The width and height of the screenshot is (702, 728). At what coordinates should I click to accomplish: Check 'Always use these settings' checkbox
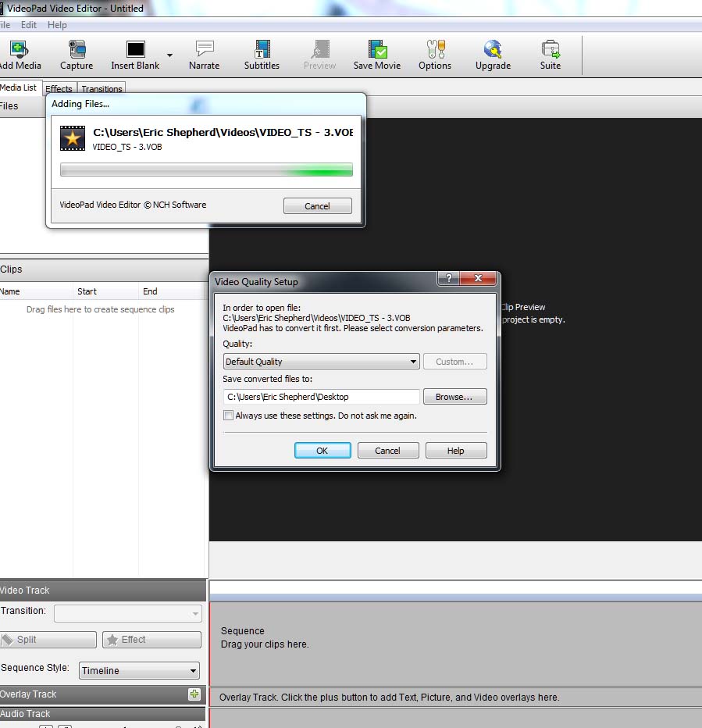[x=229, y=416]
